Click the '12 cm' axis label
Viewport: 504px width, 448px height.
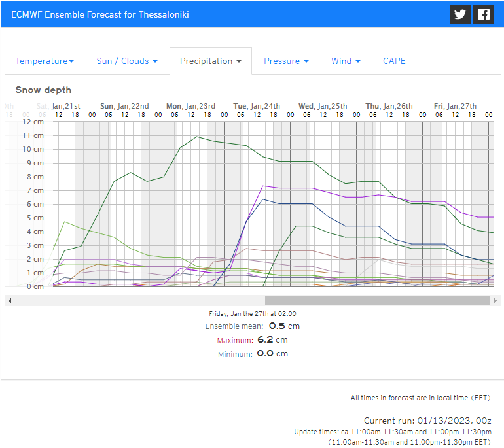coord(33,122)
